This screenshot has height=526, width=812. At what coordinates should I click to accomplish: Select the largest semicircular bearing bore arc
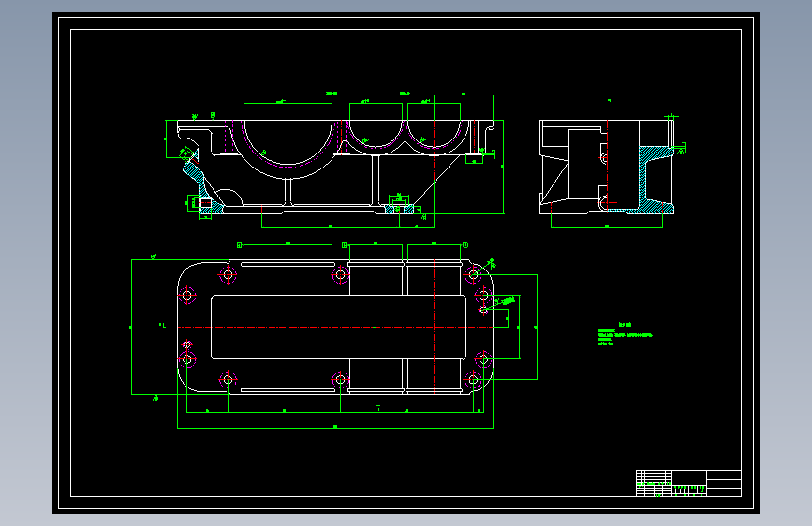point(288,143)
